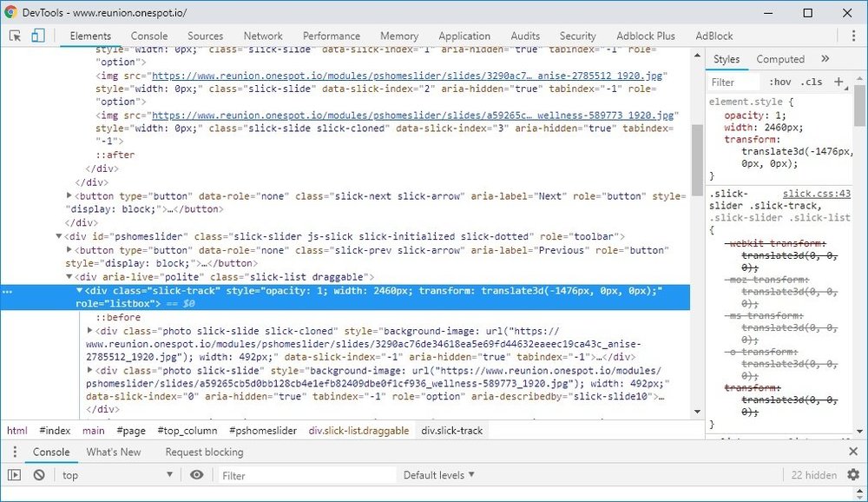This screenshot has width=868, height=502.
Task: Open Request blocking drawer tab
Action: click(x=204, y=452)
